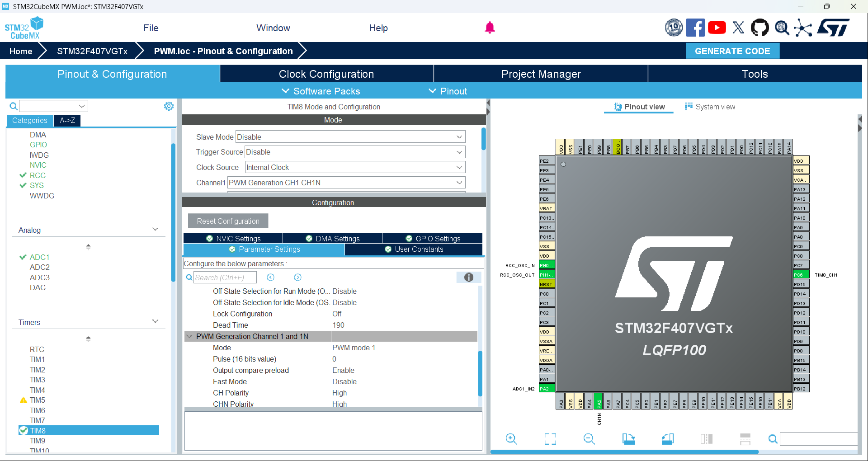The height and width of the screenshot is (461, 868).
Task: Open the YouTube channel icon
Action: click(717, 28)
